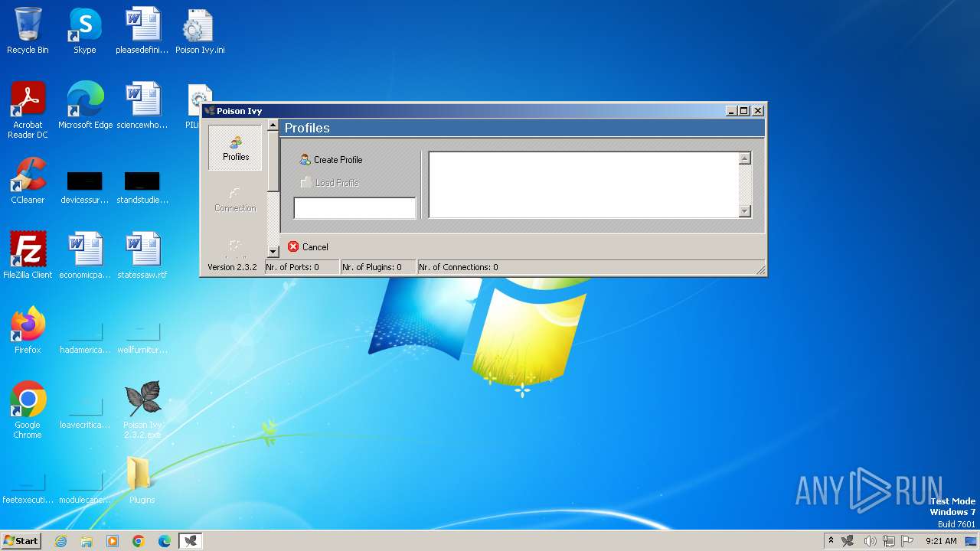
Task: Select hadamerica... desktop file
Action: tap(85, 337)
